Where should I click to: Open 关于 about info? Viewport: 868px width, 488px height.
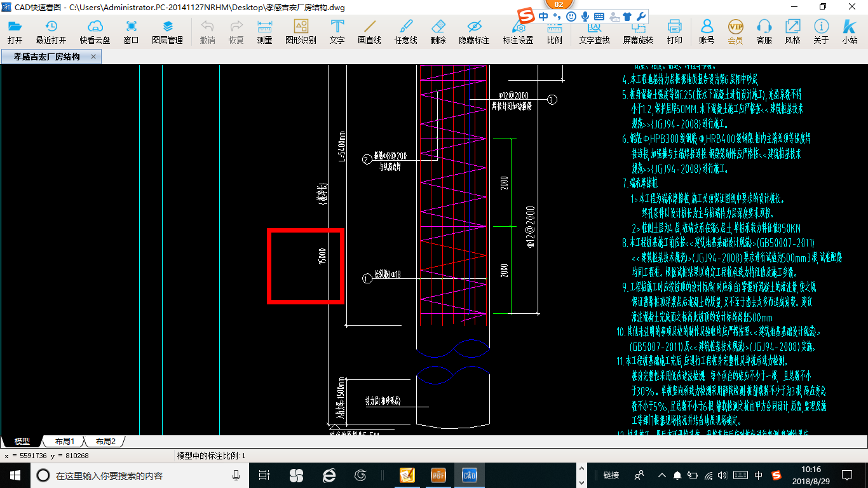click(822, 32)
